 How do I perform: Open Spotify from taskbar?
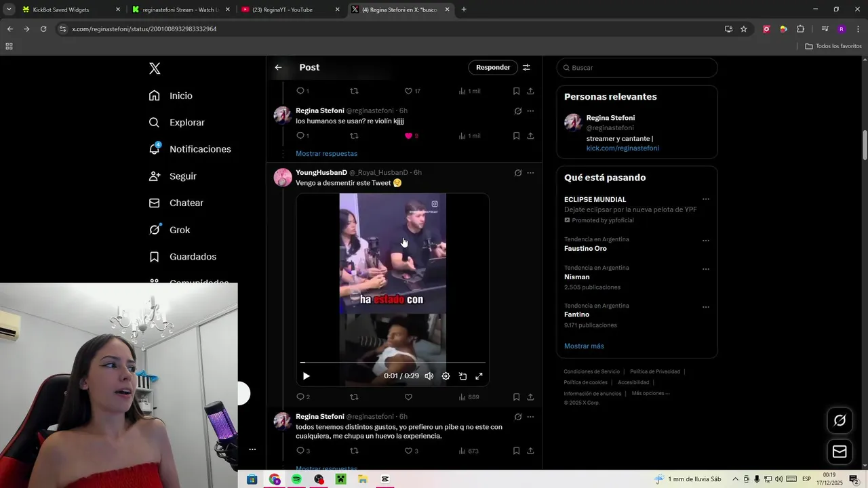(296, 479)
